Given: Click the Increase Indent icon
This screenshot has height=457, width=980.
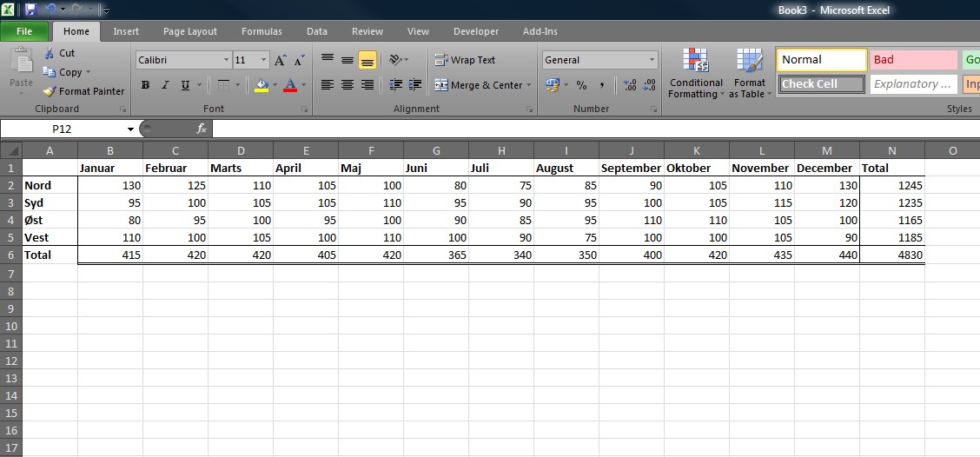Looking at the screenshot, I should (x=414, y=85).
